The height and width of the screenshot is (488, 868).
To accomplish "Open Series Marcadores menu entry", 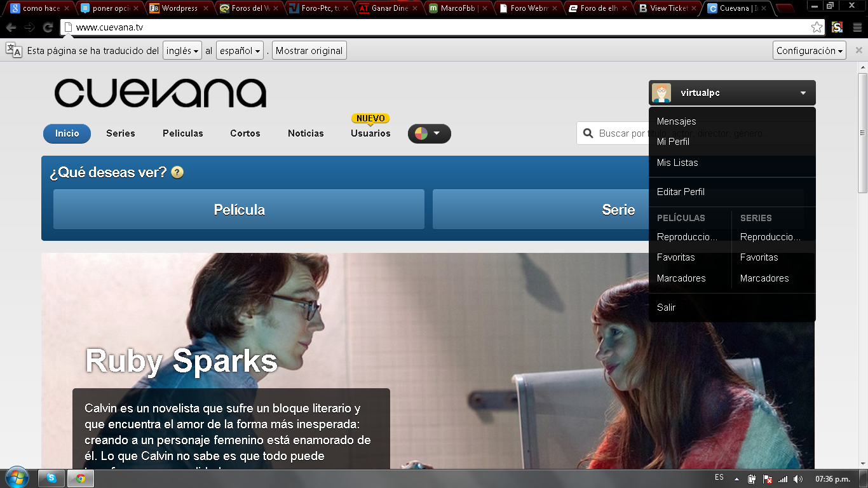I will 764,278.
